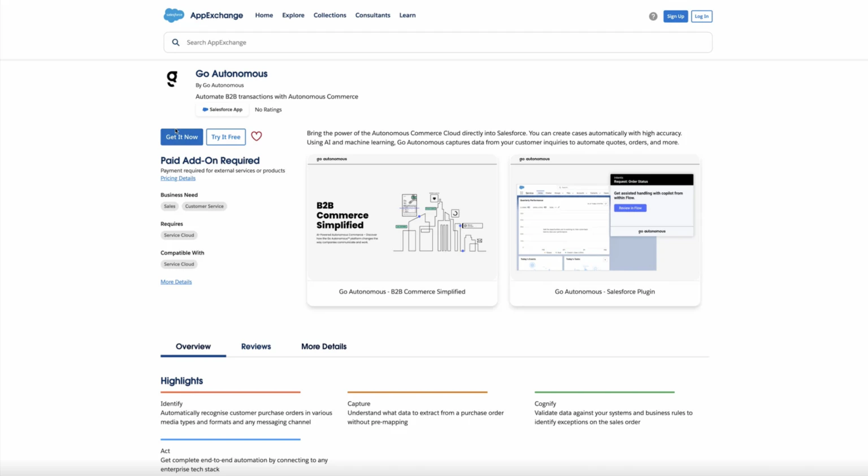The height and width of the screenshot is (476, 868).
Task: Click the Salesforce cloud logo
Action: coord(173,15)
